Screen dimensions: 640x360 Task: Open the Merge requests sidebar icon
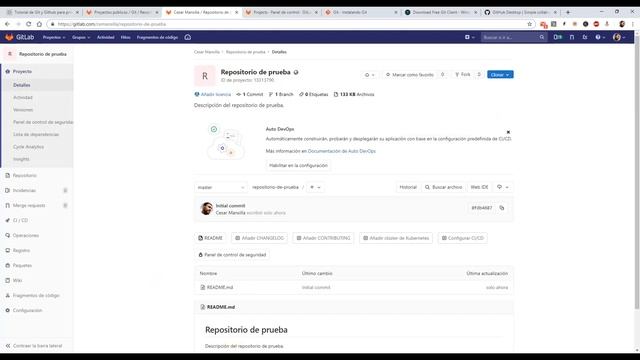tap(7, 205)
